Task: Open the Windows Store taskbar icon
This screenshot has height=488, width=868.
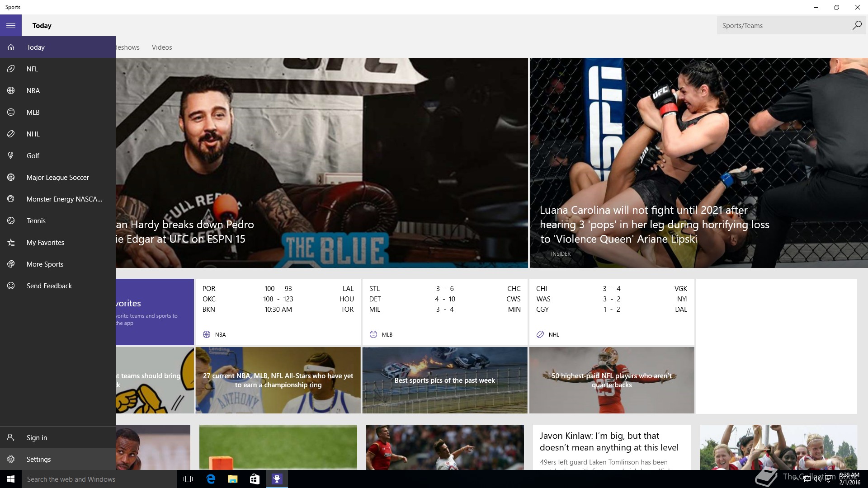Action: (255, 479)
